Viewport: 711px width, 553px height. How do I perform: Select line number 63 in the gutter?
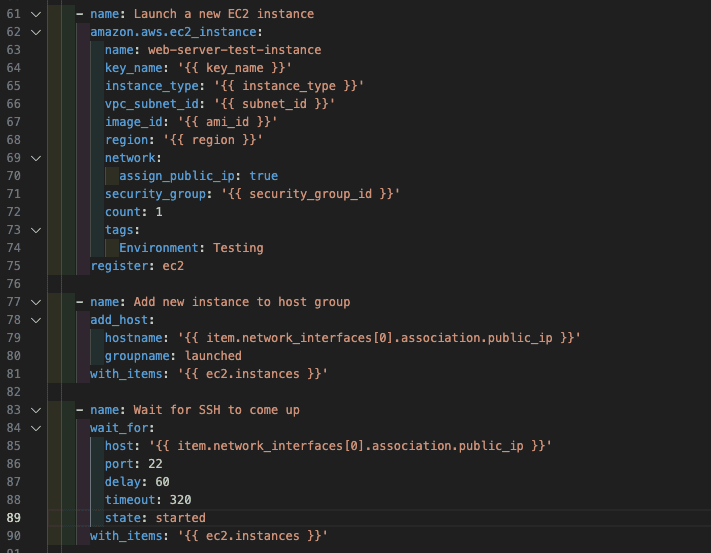[x=14, y=50]
